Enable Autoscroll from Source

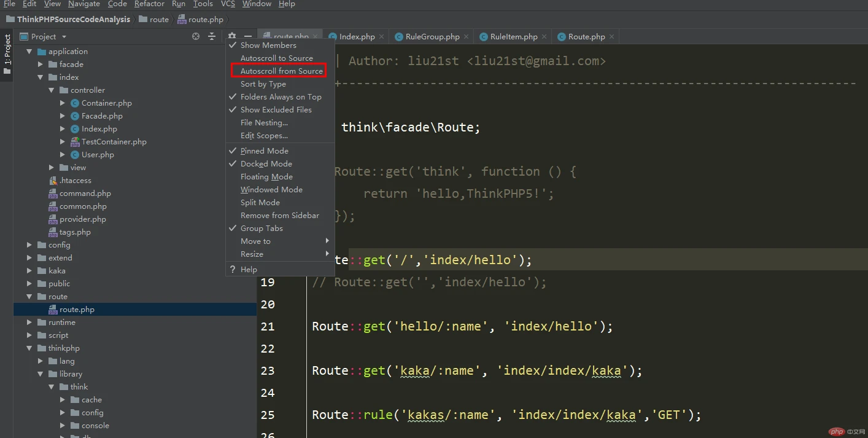pyautogui.click(x=281, y=71)
